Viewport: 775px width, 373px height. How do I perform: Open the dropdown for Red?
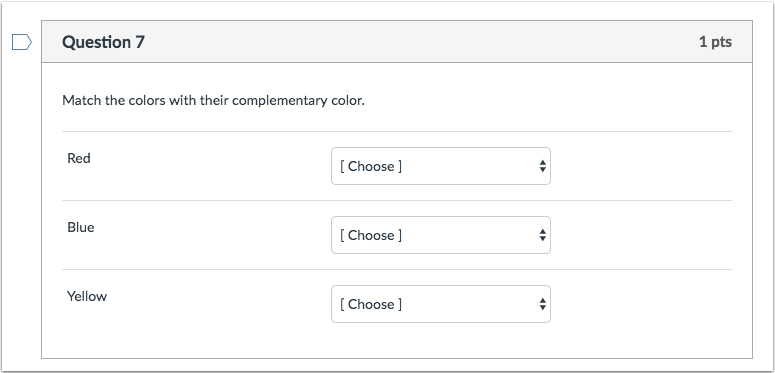(440, 166)
